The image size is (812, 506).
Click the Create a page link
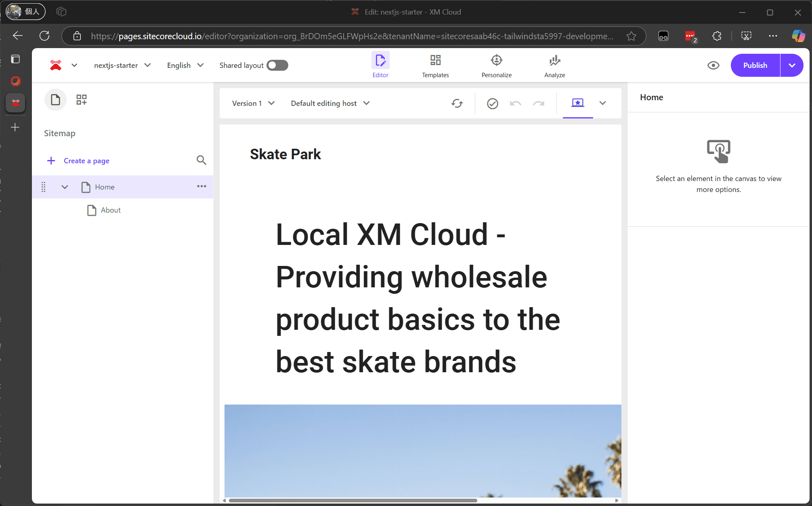(x=86, y=161)
